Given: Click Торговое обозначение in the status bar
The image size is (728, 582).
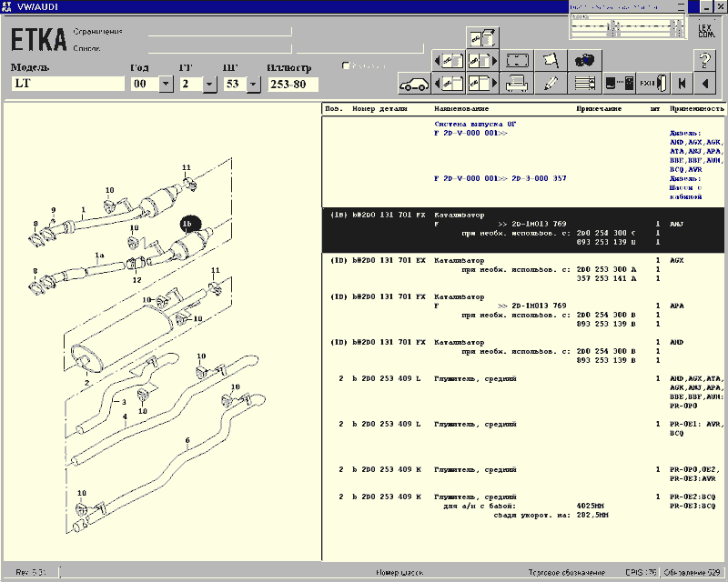Looking at the screenshot, I should click(x=566, y=573).
